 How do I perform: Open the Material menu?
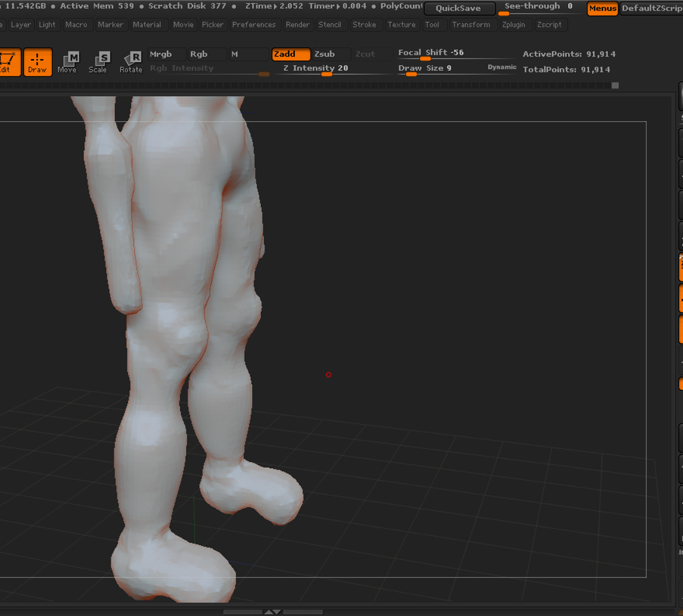pos(147,25)
